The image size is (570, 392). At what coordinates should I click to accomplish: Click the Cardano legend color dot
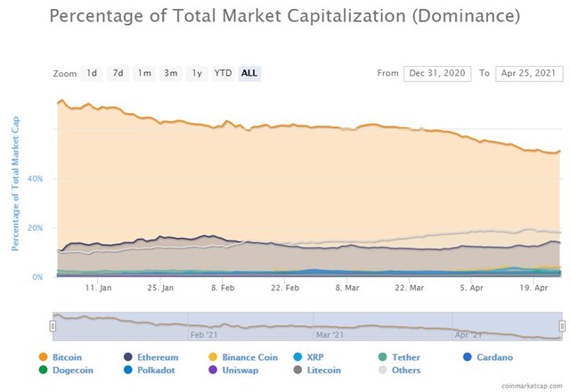click(468, 356)
